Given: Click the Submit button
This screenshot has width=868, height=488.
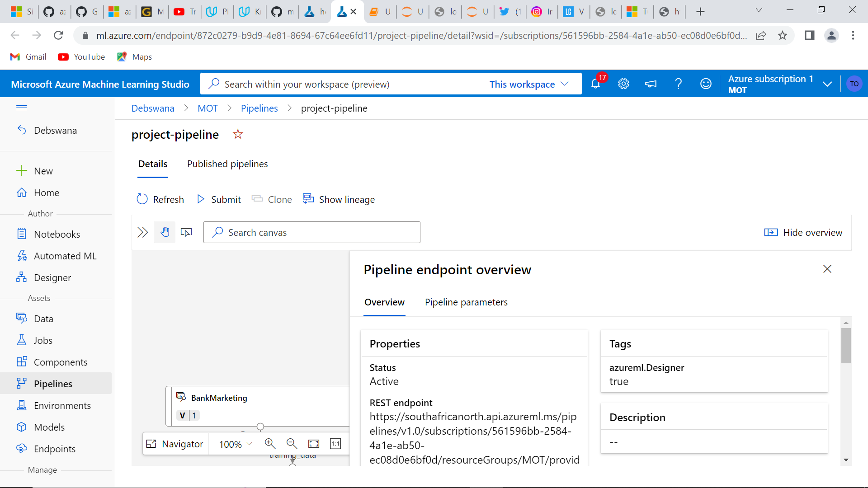Looking at the screenshot, I should pos(219,199).
